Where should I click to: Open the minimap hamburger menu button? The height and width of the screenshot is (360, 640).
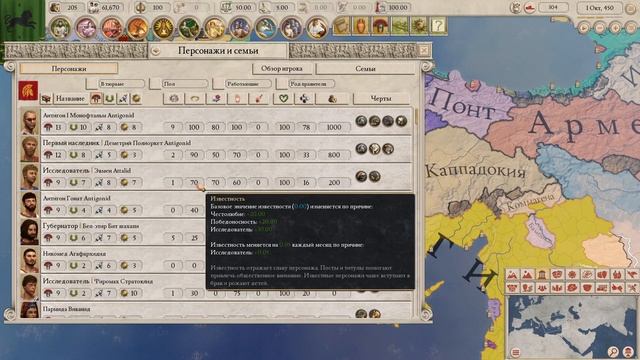pos(516,352)
